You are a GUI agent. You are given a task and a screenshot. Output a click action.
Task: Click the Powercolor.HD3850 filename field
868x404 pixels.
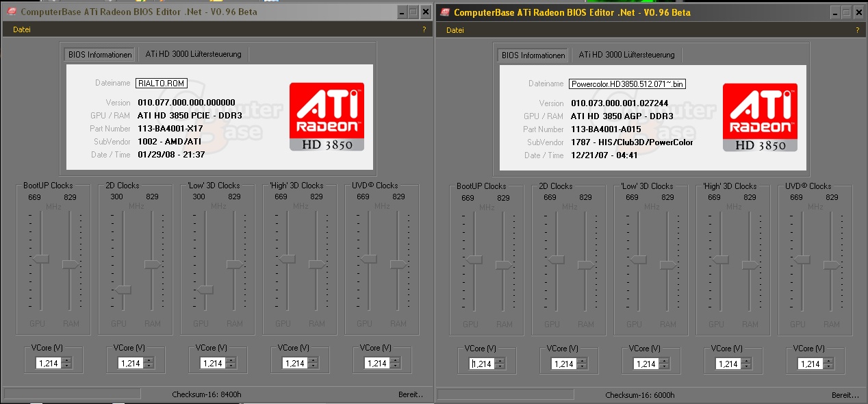[627, 84]
